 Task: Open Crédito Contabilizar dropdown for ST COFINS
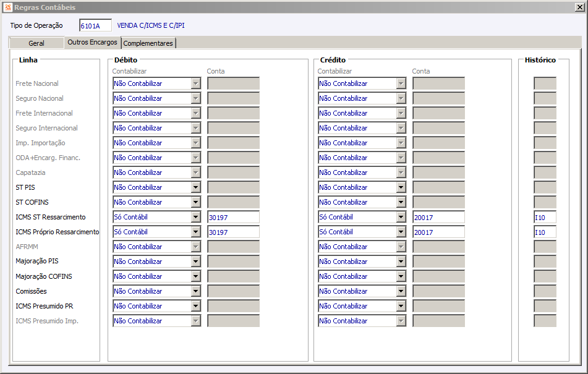[401, 202]
